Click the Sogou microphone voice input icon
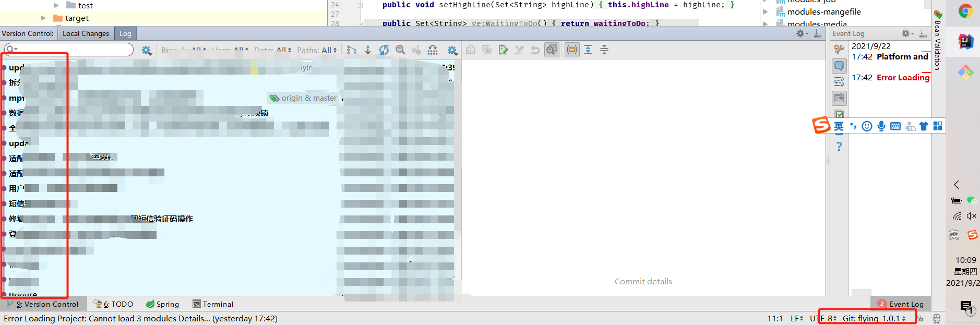980x325 pixels. point(881,126)
